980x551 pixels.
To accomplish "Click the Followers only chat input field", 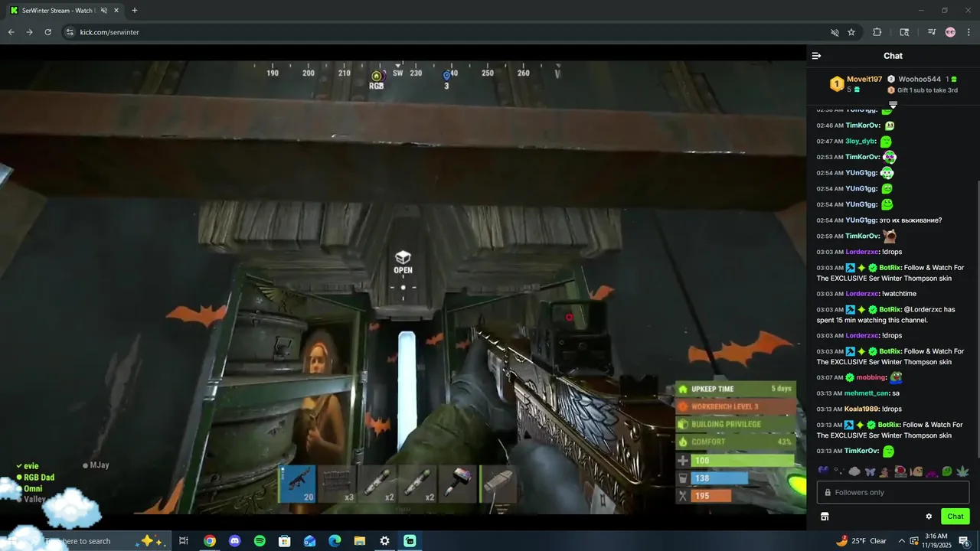I will point(893,492).
